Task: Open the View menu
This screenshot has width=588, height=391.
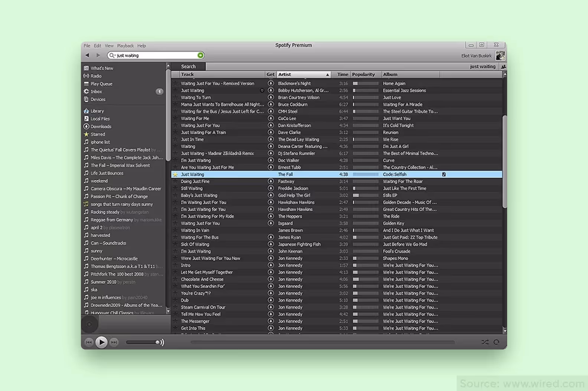Action: click(x=109, y=46)
